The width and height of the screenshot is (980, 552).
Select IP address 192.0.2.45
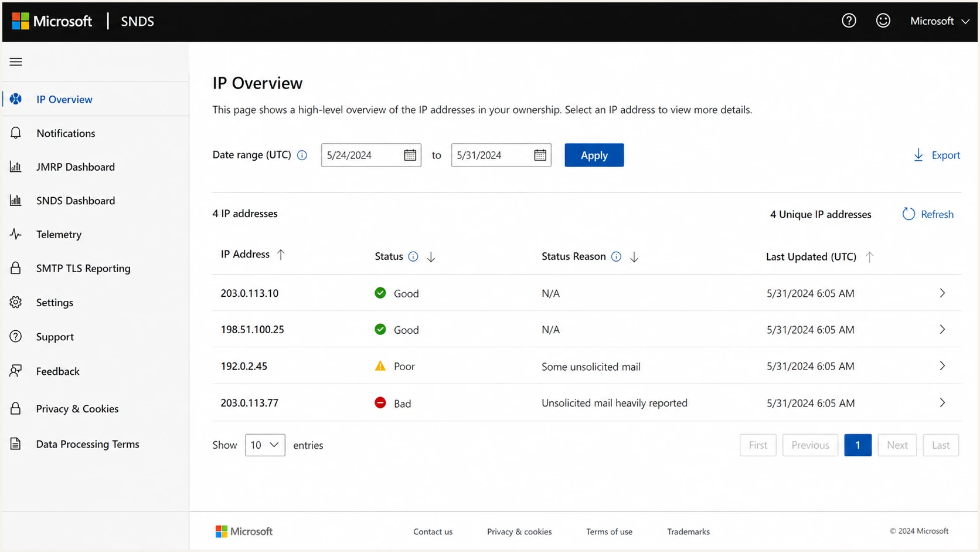[x=244, y=366]
